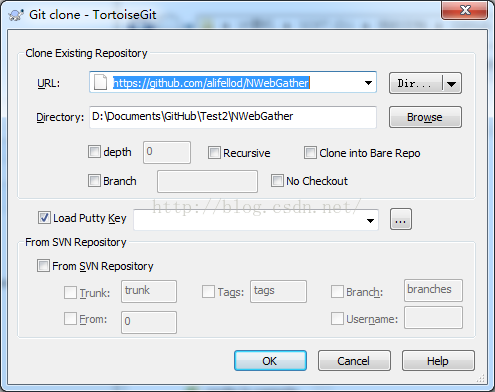Click the page icon in URL field
Screen dimensions: 495x392
(x=100, y=82)
